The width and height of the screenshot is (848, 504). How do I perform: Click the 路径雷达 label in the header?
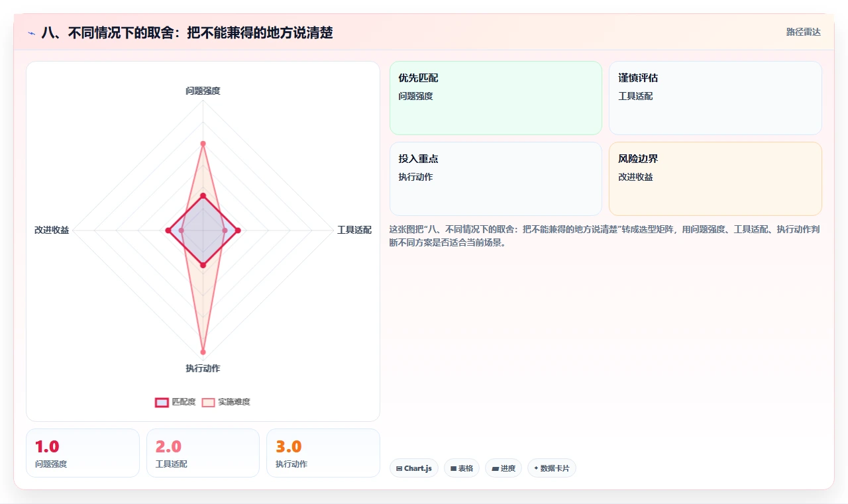[803, 32]
